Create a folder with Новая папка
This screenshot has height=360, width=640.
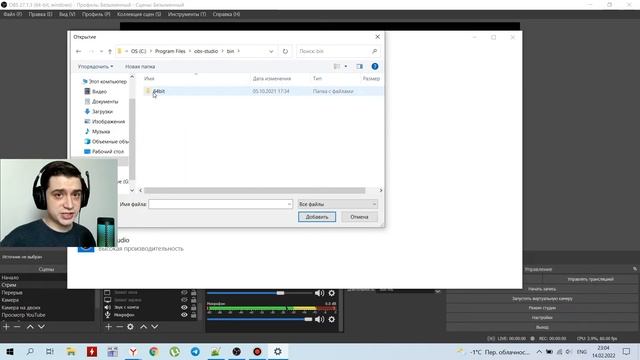click(x=140, y=67)
